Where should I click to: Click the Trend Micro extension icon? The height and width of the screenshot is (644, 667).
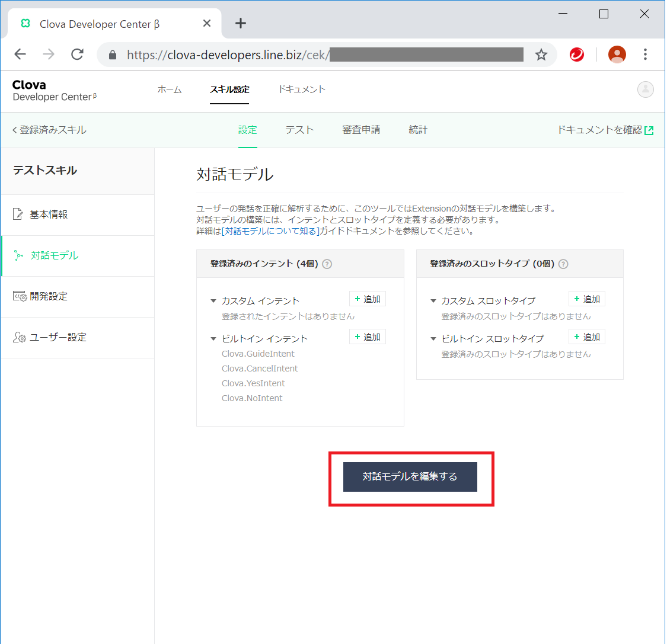point(576,55)
